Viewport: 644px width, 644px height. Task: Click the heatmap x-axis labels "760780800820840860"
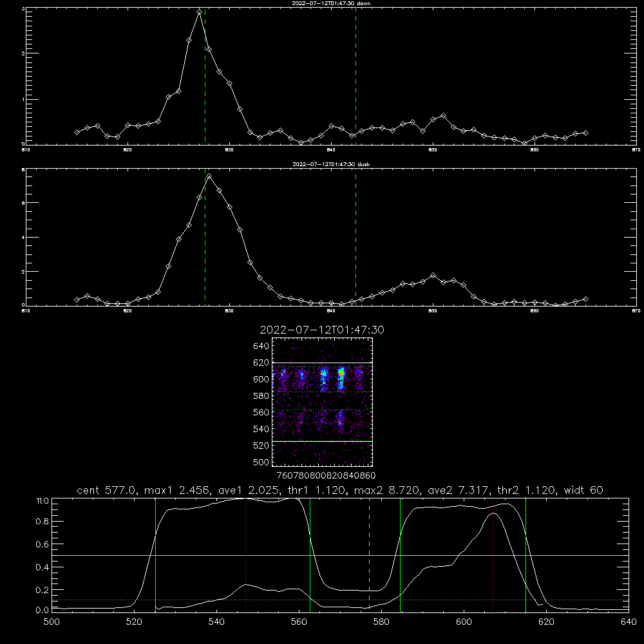tap(326, 476)
